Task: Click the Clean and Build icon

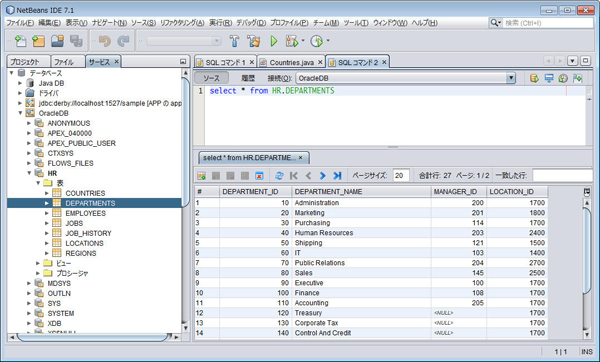Action: [x=253, y=41]
